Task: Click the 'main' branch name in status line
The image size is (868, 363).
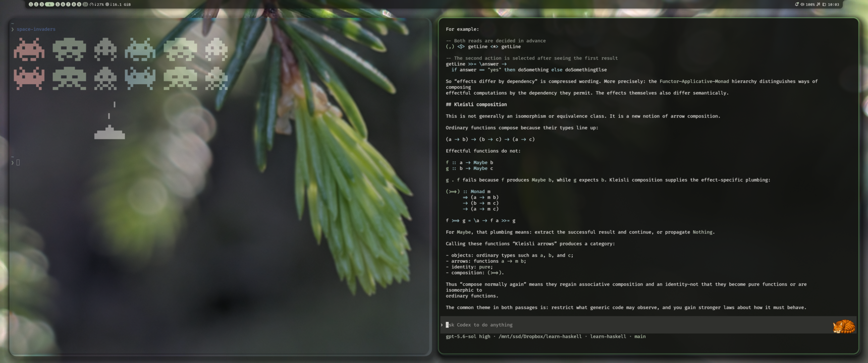Action: [640, 336]
